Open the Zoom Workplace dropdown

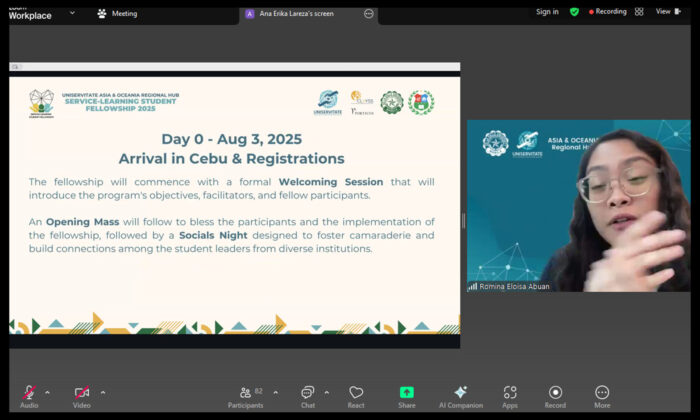pyautogui.click(x=72, y=13)
